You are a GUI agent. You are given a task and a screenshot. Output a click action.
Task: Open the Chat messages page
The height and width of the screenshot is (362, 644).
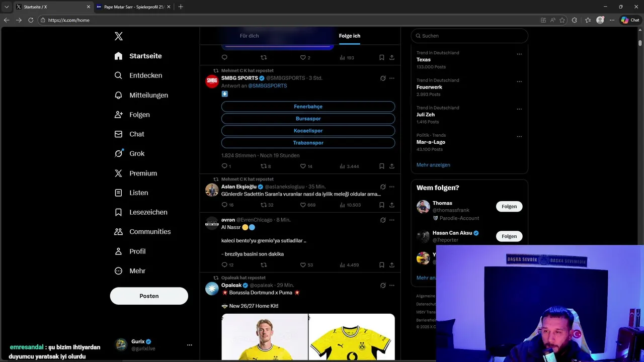(x=129, y=134)
